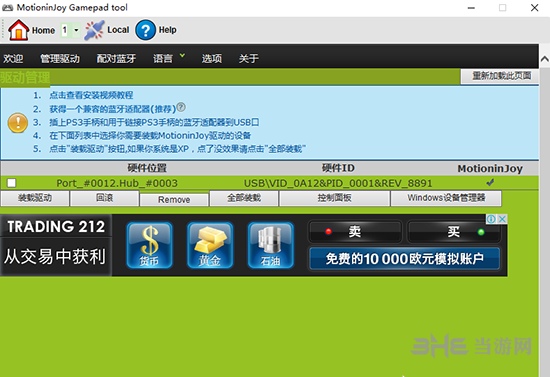This screenshot has width=550, height=377.
Task: Click the 装载驱动 load driver button
Action: click(x=35, y=198)
